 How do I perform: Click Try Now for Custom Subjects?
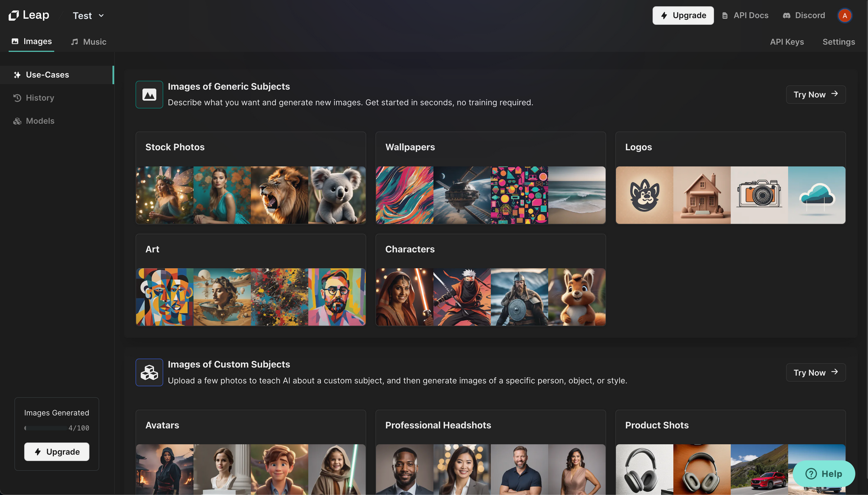click(x=815, y=373)
